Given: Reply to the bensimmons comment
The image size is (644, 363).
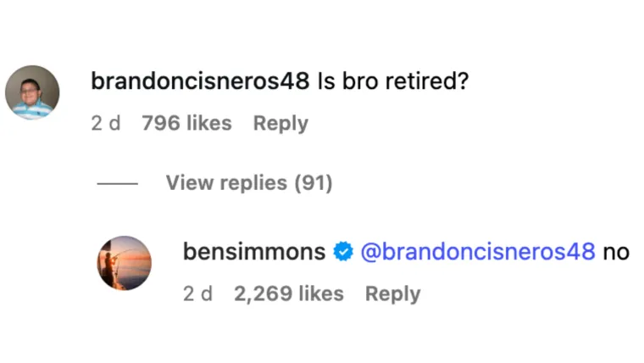Looking at the screenshot, I should click(392, 294).
